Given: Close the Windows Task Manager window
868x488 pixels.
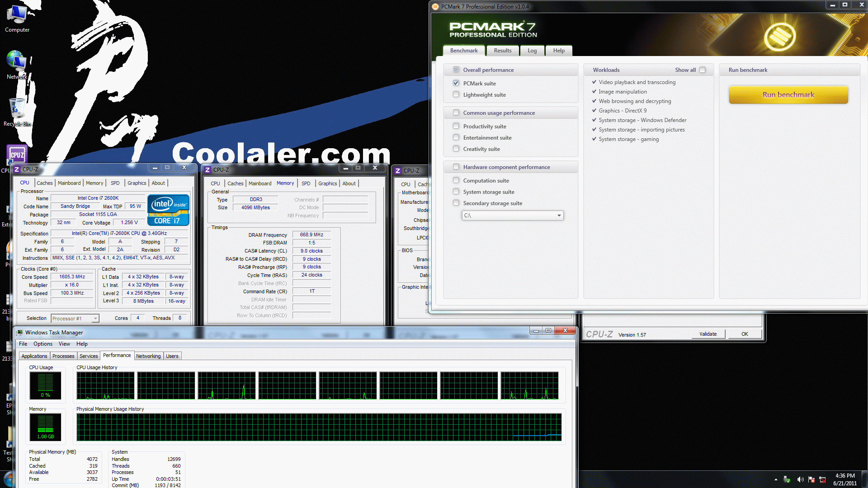Looking at the screenshot, I should click(x=565, y=330).
